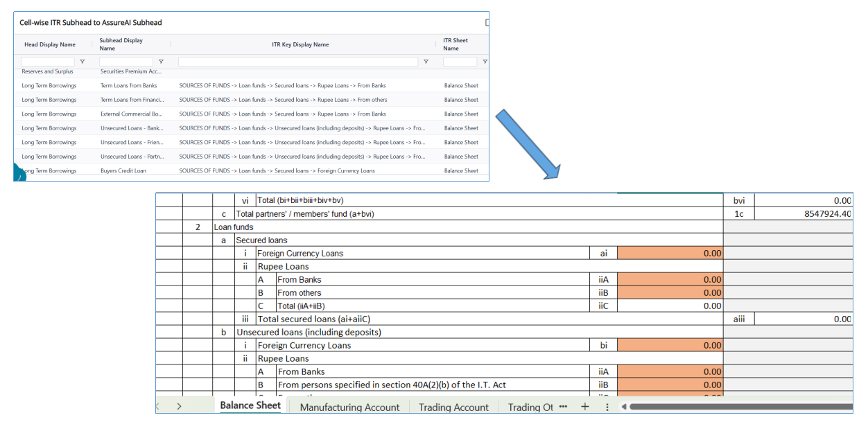Image resolution: width=868 pixels, height=422 pixels.
Task: Select the 'Term Loans from Financi...' cell
Action: (132, 100)
